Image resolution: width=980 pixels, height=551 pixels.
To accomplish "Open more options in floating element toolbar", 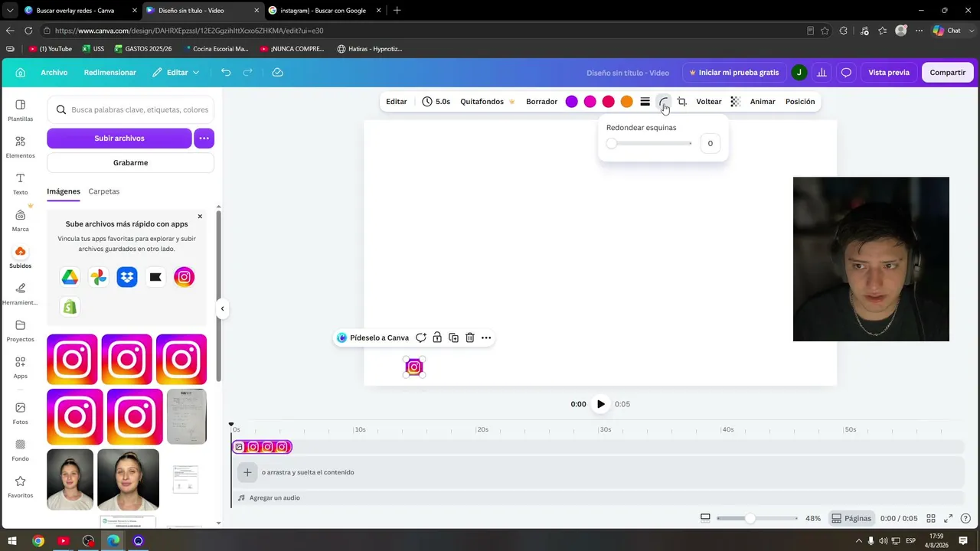I will [486, 337].
